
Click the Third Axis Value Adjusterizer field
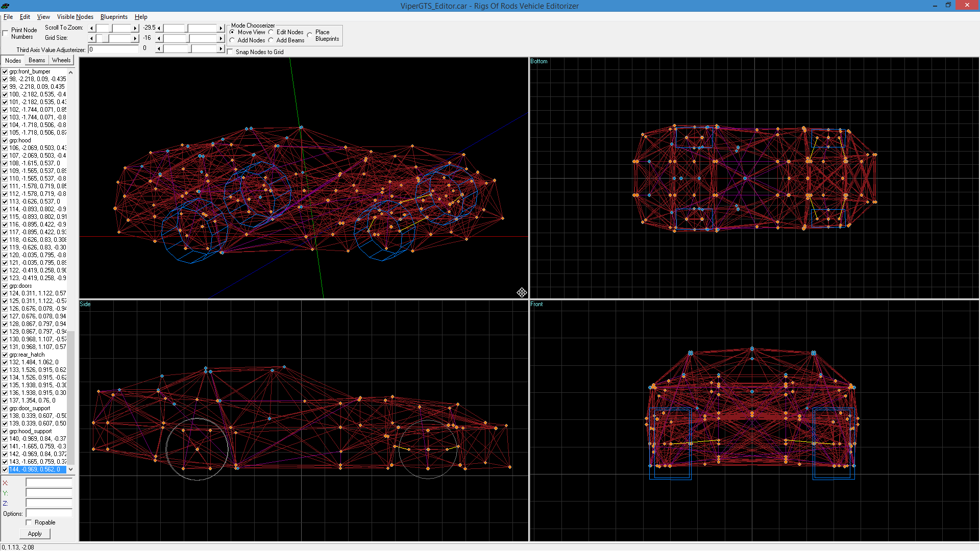click(x=113, y=49)
